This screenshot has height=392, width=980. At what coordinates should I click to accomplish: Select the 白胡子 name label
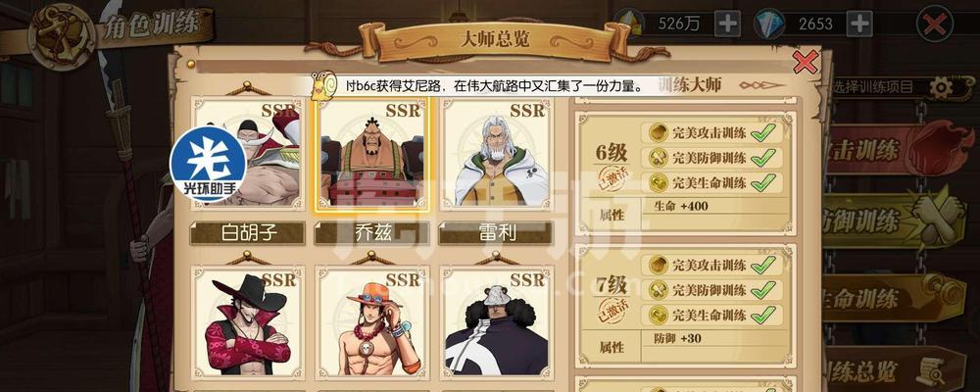pos(248,233)
